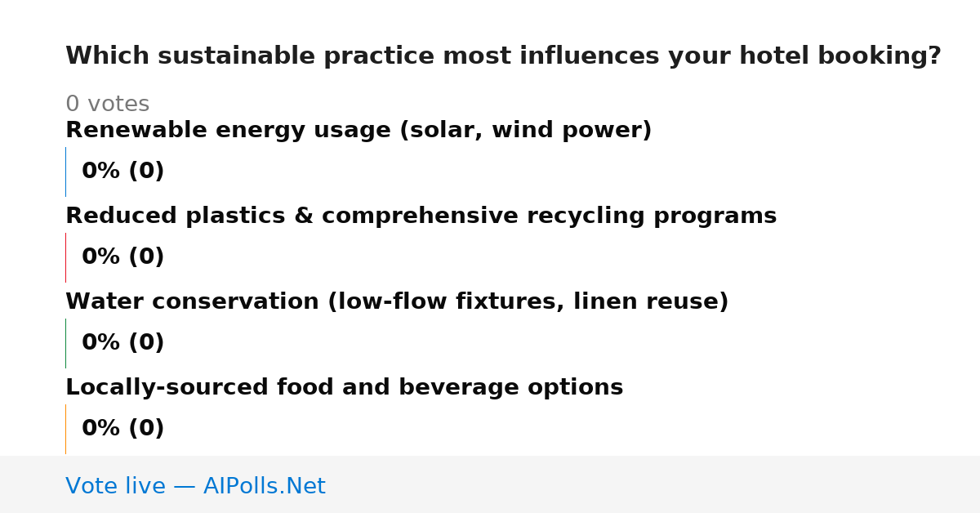Pick the Water conservation poll option
980x513 pixels.
(397, 302)
